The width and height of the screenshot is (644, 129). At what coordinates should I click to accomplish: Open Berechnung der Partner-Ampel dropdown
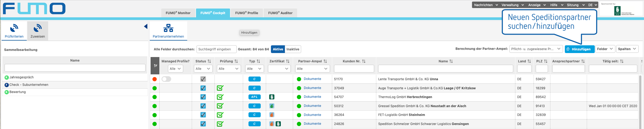tap(536, 49)
